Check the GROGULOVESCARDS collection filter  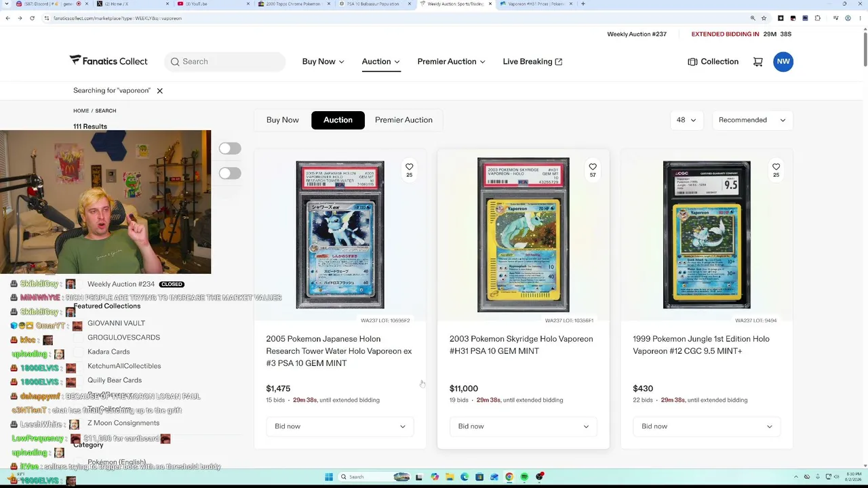point(78,338)
